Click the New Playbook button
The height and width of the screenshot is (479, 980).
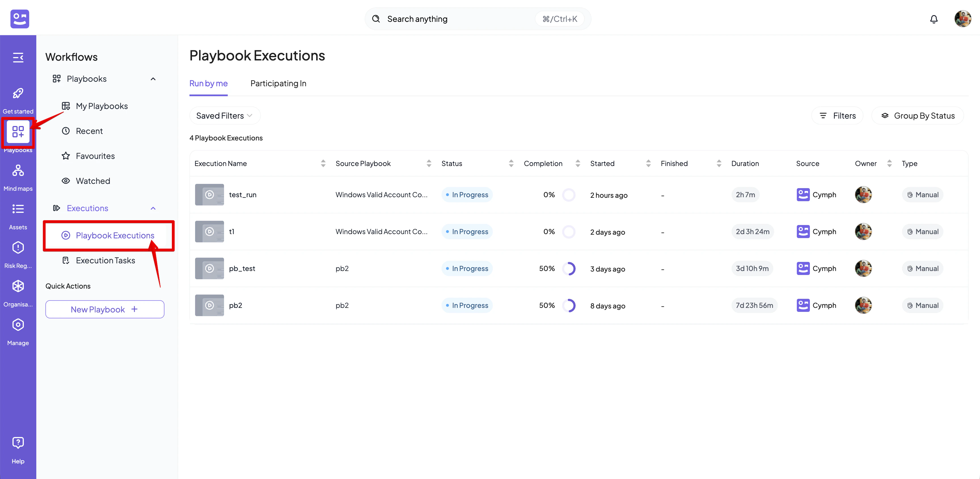[105, 309]
